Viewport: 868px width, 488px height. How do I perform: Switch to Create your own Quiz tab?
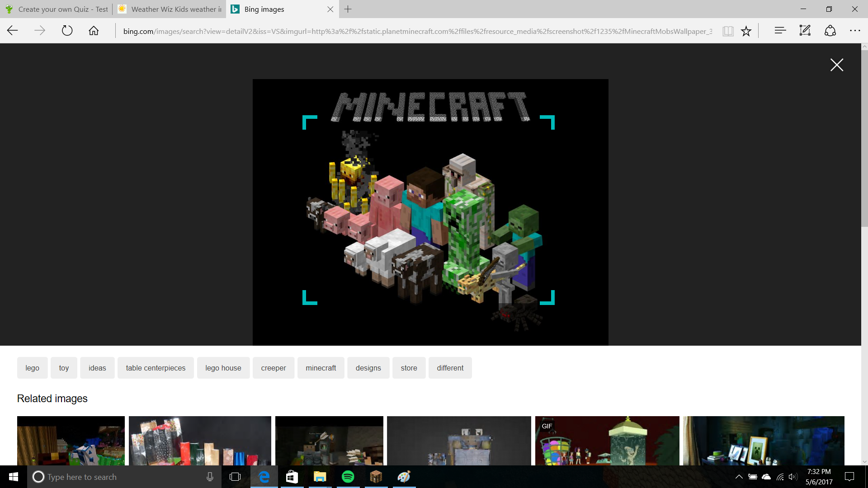click(56, 9)
